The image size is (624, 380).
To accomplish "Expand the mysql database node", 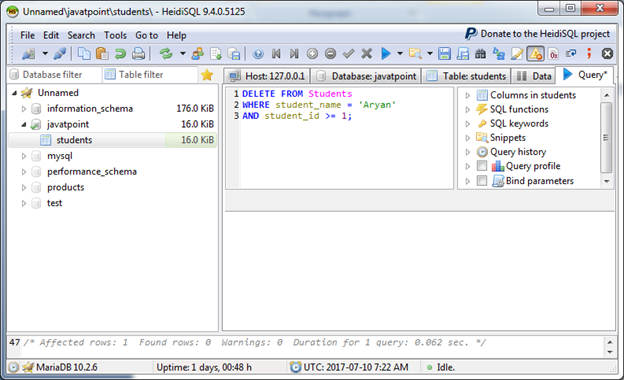I will (24, 156).
